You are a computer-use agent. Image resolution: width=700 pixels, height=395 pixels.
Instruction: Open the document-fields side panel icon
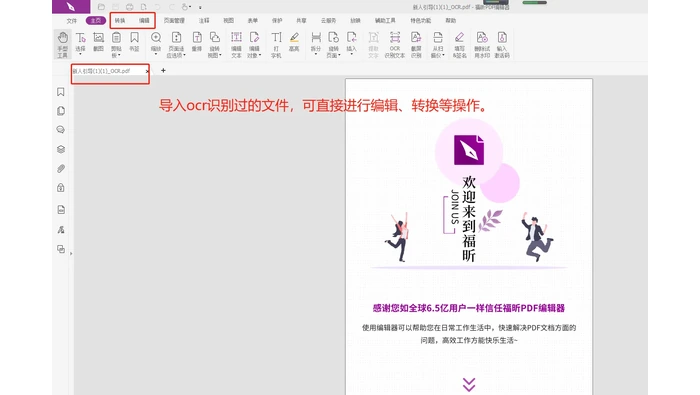point(61,209)
